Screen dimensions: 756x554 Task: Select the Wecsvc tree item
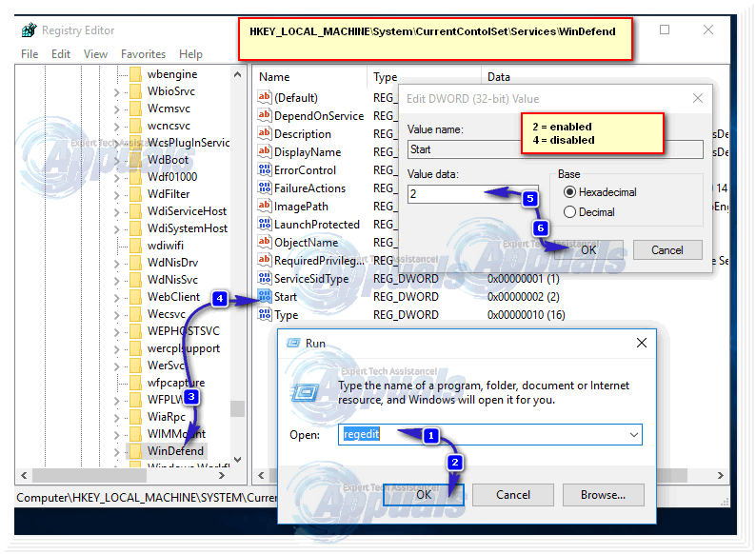pyautogui.click(x=167, y=314)
